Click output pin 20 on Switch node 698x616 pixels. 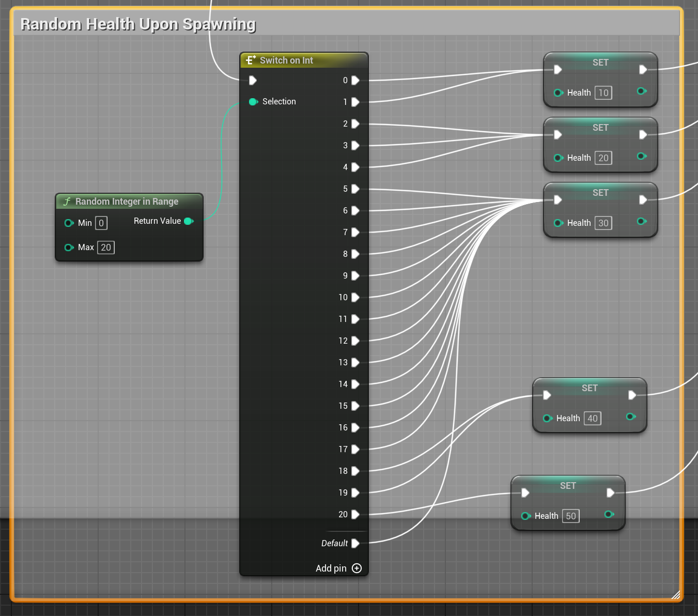click(x=355, y=515)
